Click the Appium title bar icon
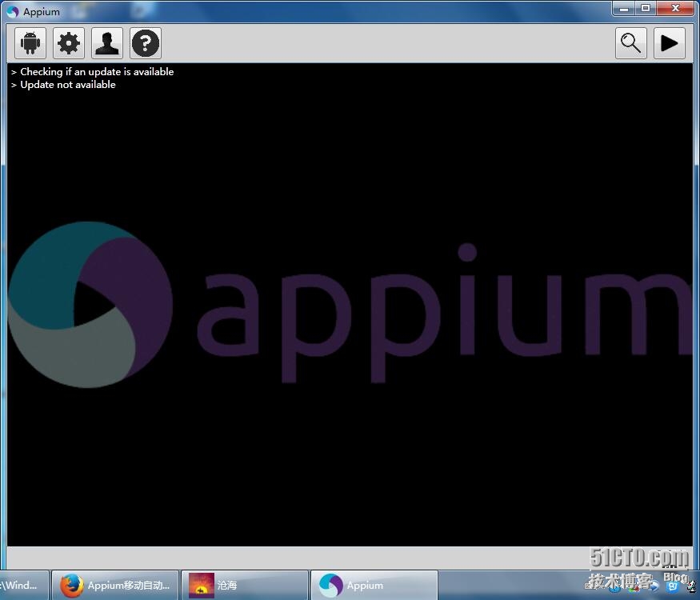 [13, 12]
